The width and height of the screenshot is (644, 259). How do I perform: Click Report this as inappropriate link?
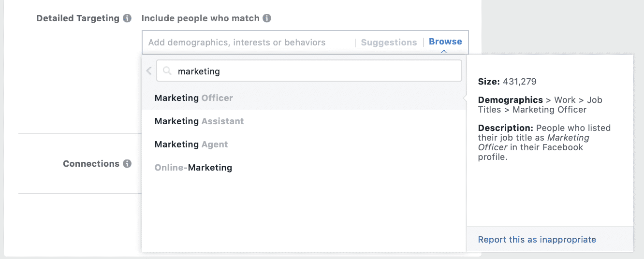tap(537, 240)
